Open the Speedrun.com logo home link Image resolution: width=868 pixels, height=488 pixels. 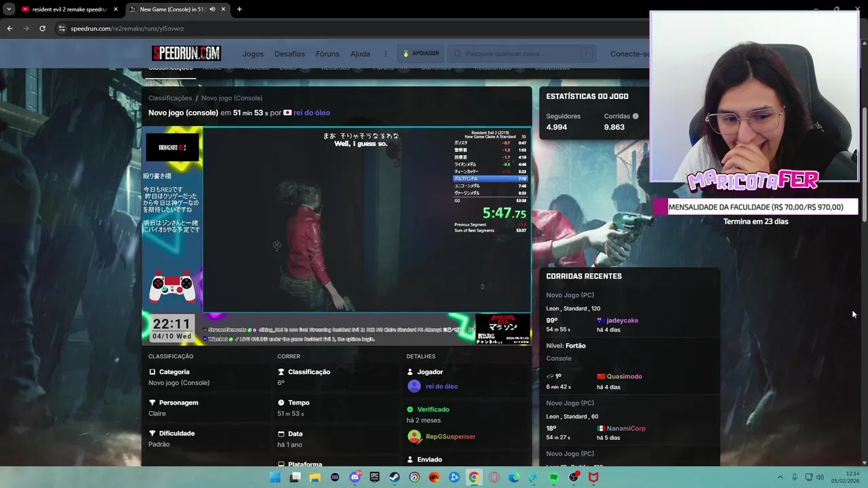186,54
